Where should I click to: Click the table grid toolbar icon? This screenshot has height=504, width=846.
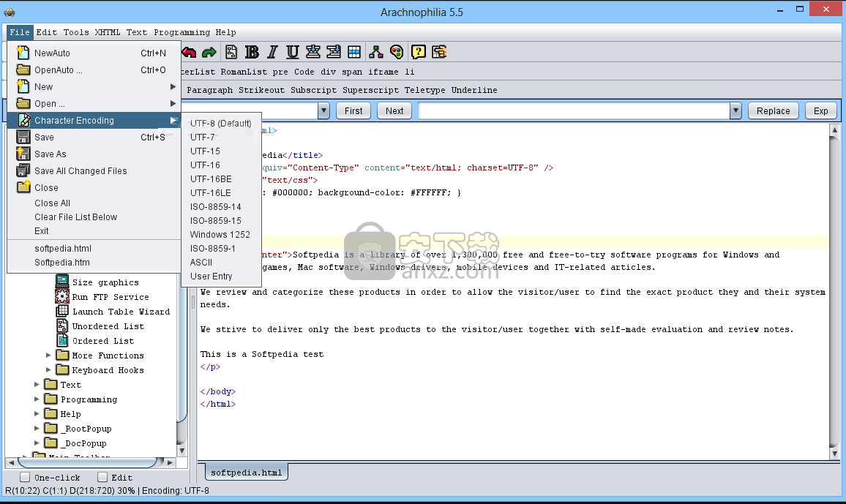[x=354, y=52]
